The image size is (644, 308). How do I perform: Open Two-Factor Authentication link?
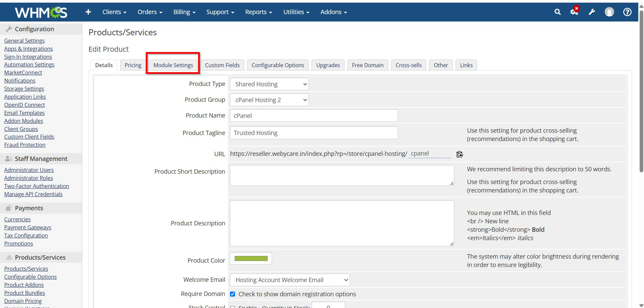point(37,186)
